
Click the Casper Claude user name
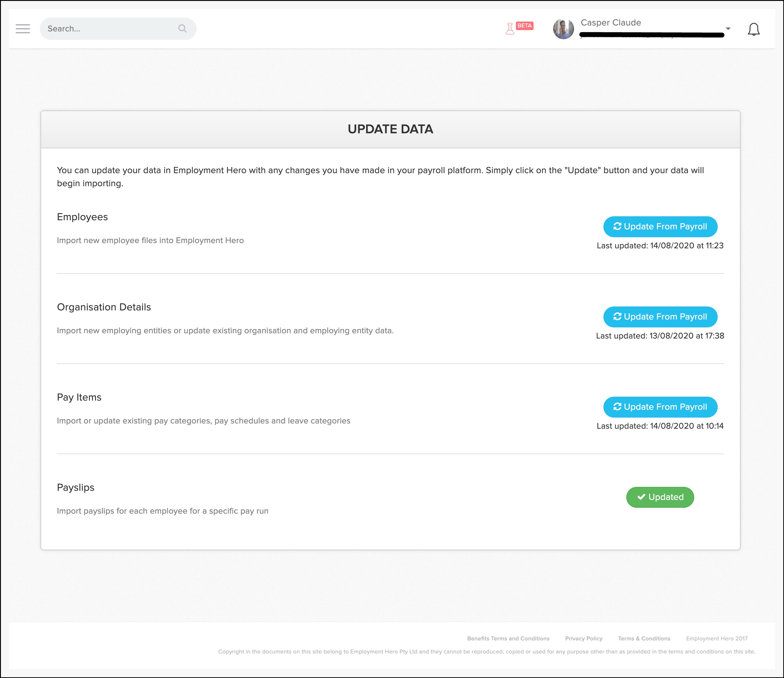(x=610, y=23)
